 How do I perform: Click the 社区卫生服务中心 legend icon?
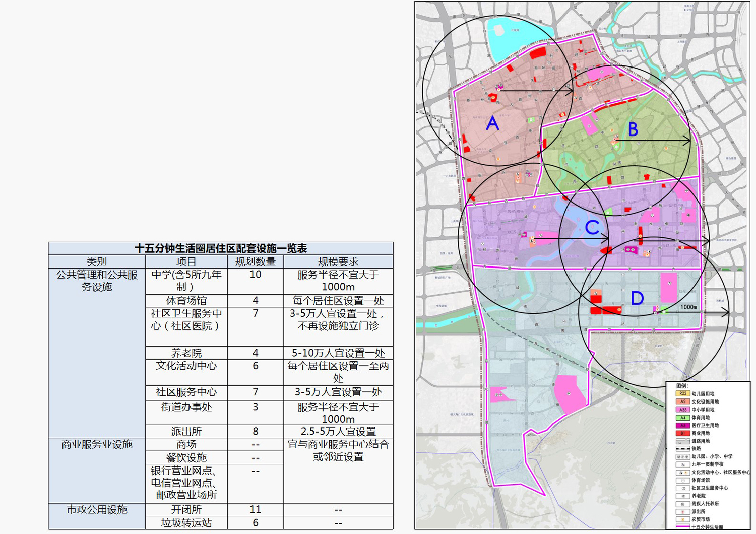click(x=683, y=488)
